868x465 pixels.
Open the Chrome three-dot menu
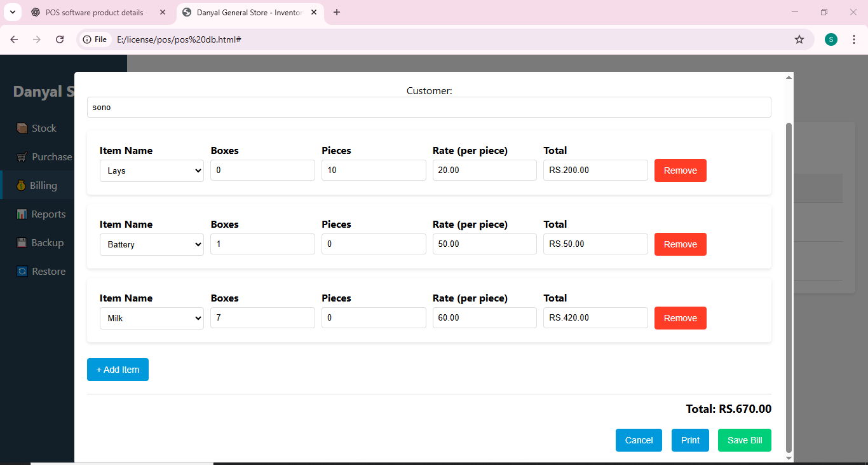tap(854, 39)
